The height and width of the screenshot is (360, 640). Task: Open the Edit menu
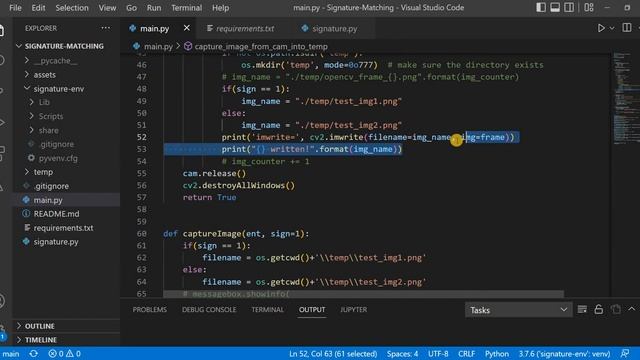(38, 8)
